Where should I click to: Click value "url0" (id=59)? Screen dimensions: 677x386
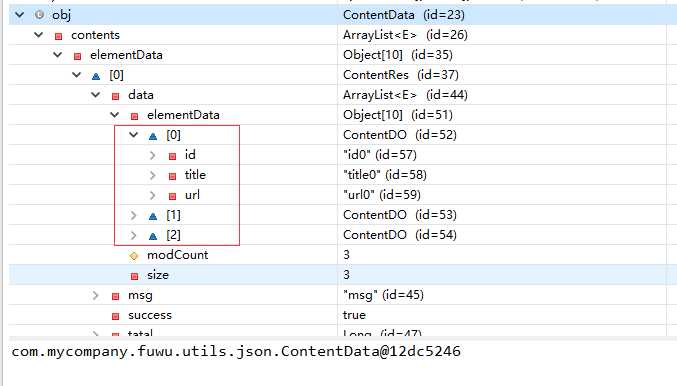382,195
